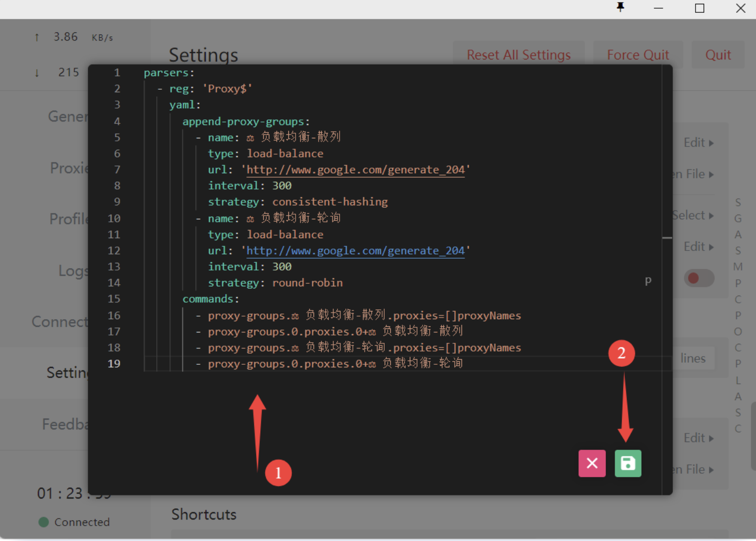Click the Quit button

718,55
